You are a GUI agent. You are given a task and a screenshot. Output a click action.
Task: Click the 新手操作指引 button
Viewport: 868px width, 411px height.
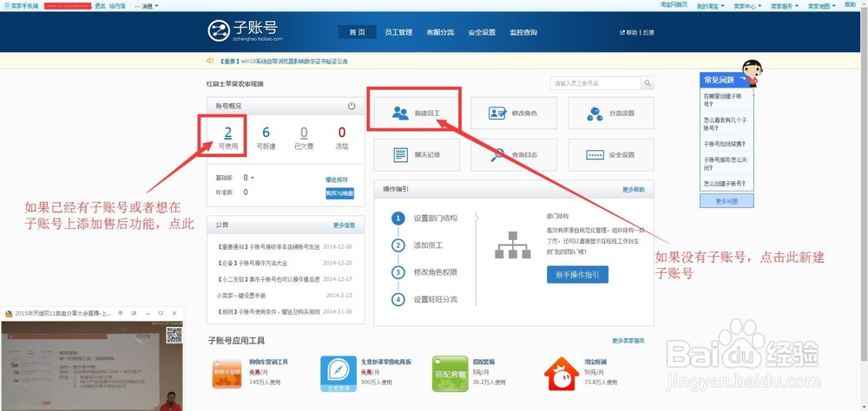click(x=577, y=275)
